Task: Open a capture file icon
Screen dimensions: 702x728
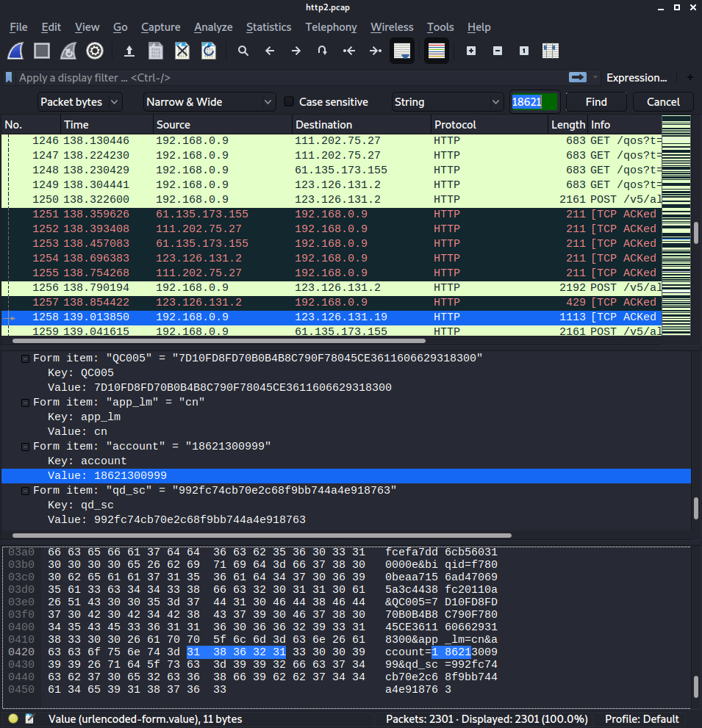Action: [129, 51]
